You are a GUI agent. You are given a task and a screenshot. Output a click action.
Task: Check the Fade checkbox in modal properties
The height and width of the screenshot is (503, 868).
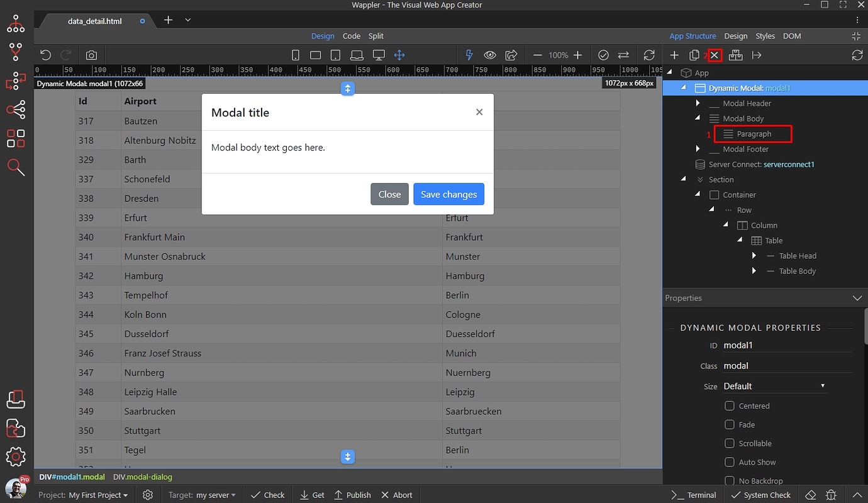pyautogui.click(x=730, y=424)
